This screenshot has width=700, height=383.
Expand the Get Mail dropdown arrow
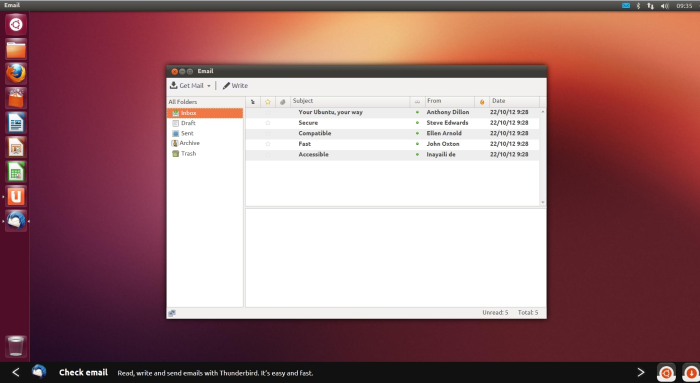click(x=208, y=86)
